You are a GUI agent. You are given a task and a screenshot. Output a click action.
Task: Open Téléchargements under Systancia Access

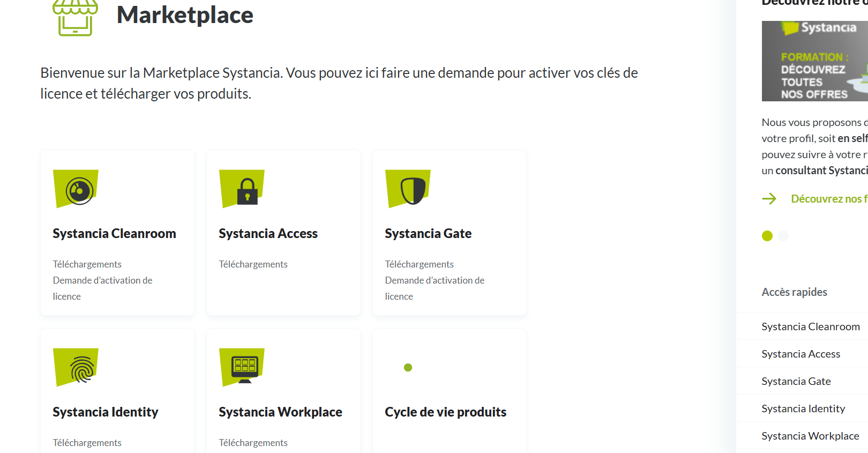pos(253,264)
